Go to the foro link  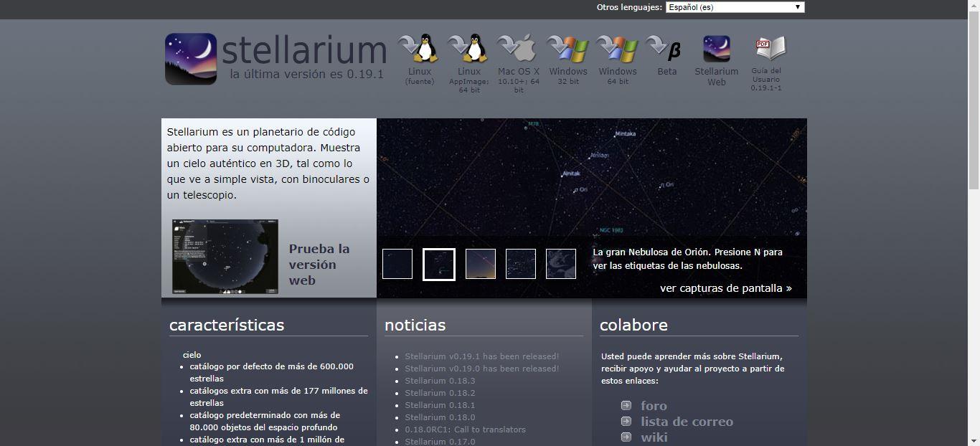tap(654, 406)
